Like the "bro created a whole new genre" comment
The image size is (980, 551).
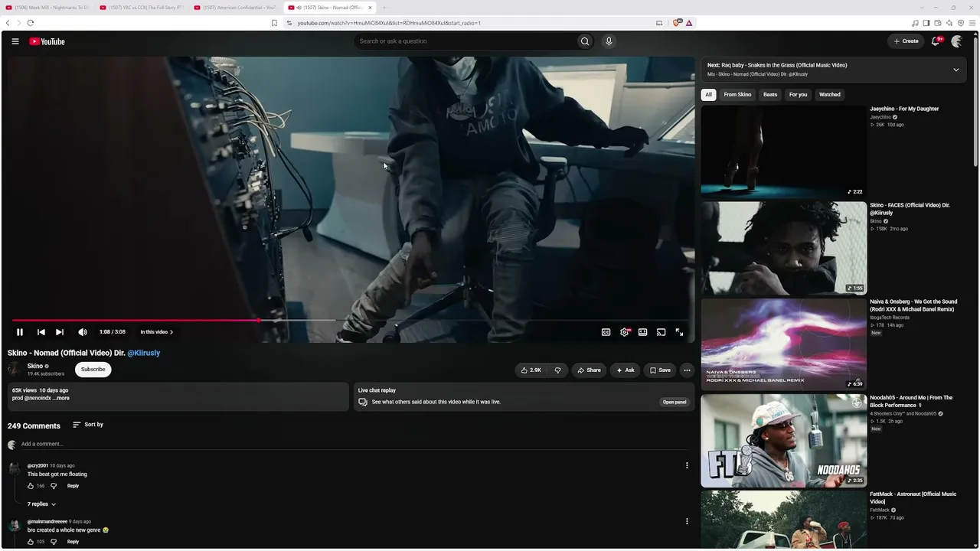tap(31, 542)
